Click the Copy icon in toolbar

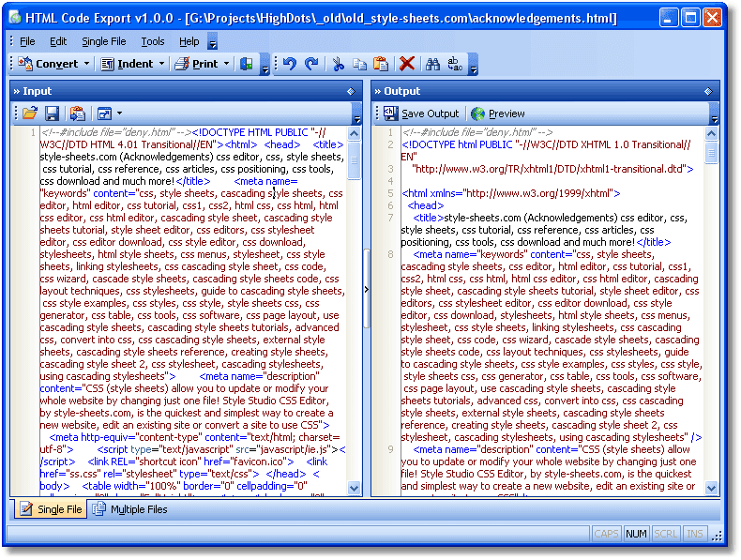[360, 64]
